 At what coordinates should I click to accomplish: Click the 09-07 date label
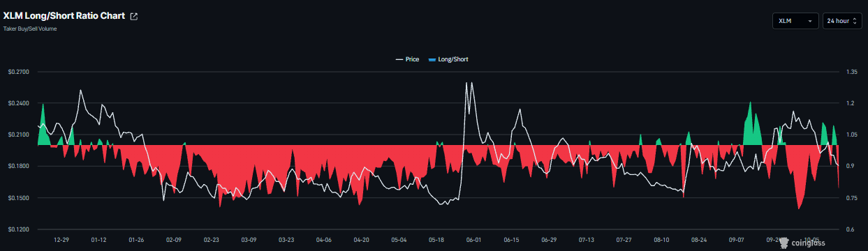click(736, 240)
